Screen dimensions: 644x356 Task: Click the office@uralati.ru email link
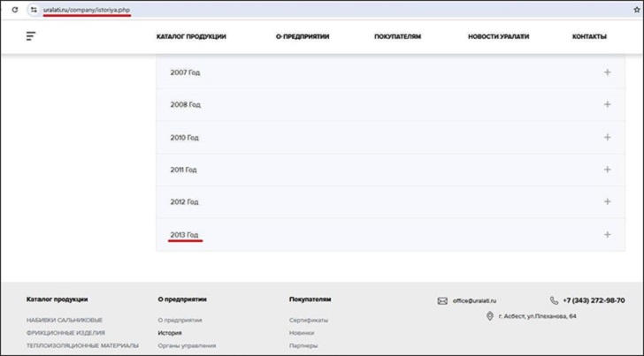tap(475, 300)
